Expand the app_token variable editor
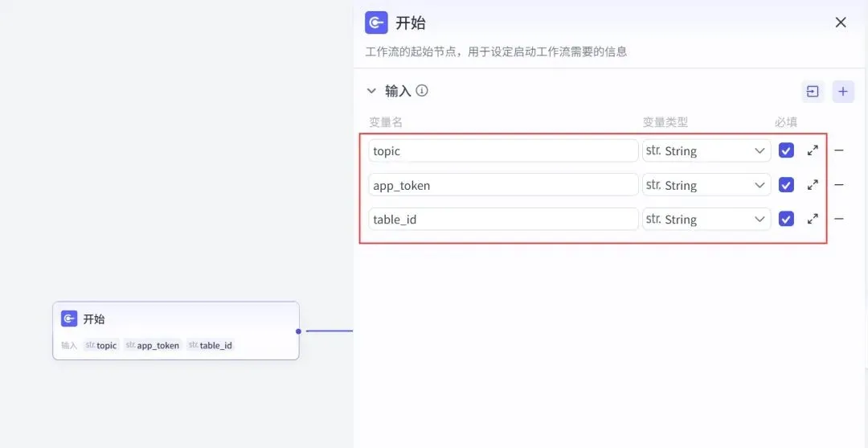868x448 pixels. click(x=813, y=185)
